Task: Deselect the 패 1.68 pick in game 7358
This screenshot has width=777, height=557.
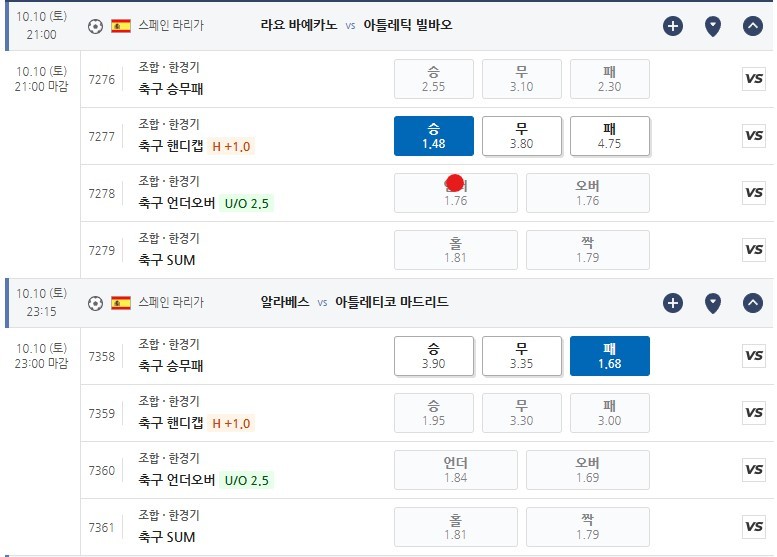Action: coord(610,356)
